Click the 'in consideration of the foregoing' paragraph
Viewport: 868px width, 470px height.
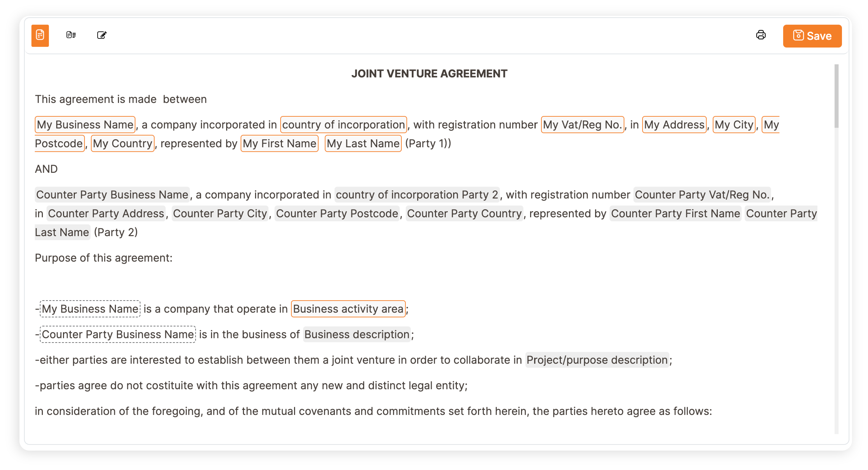coord(373,411)
